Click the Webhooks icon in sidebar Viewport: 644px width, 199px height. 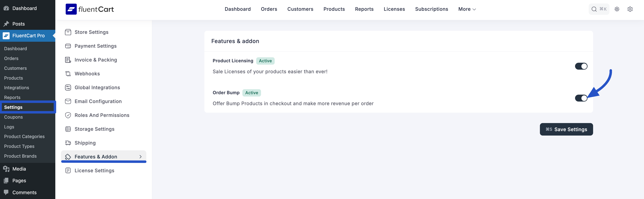[x=68, y=74]
